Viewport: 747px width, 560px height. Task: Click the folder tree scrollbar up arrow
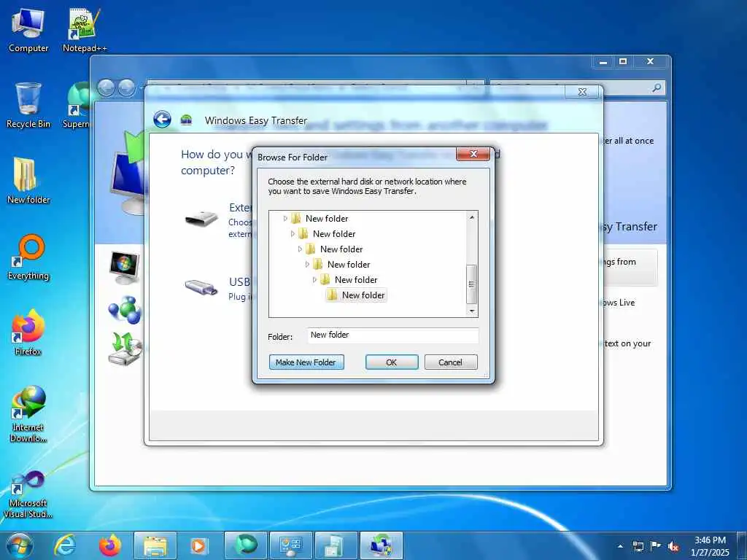click(472, 217)
